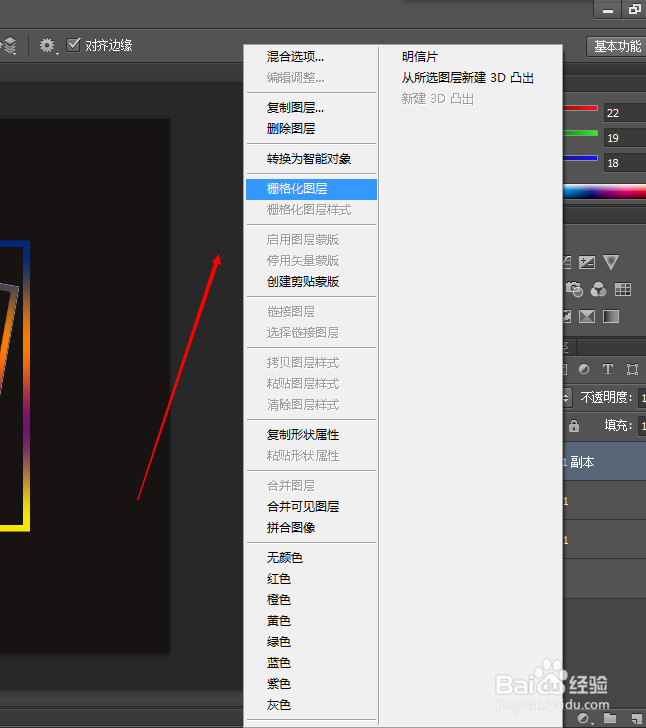
Task: Filter layers by shape layers
Action: 632,369
